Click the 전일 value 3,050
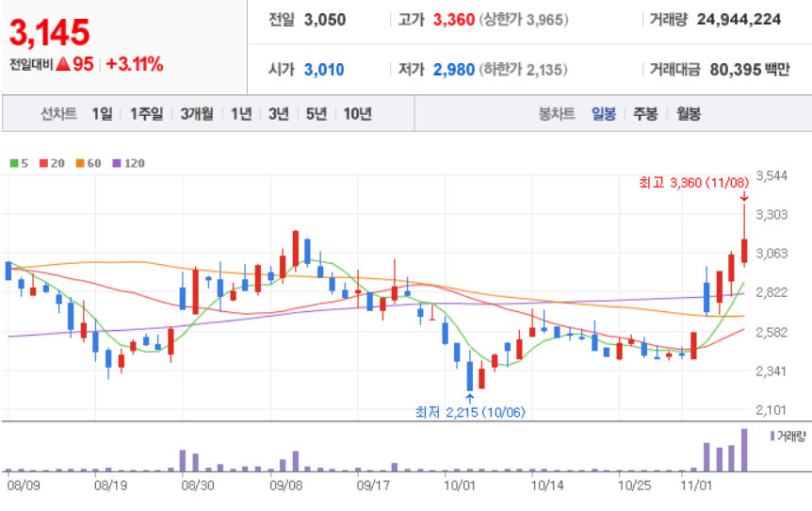 coord(325,20)
